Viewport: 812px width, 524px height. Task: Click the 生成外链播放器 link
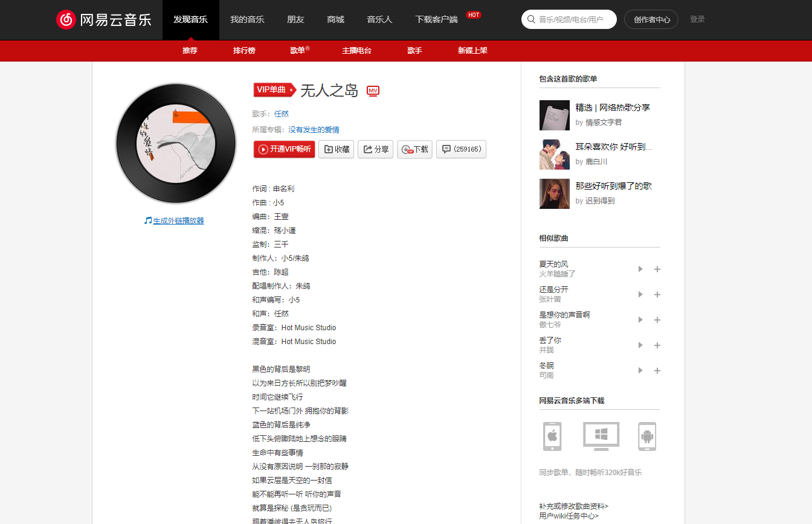point(178,221)
